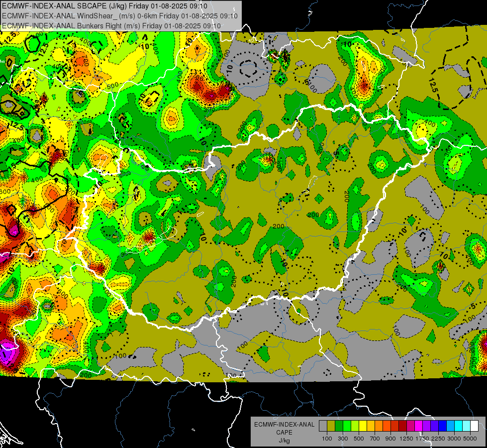Click the J/kg unit in the legend
Image resolution: width=487 pixels, height=448 pixels.
[284, 441]
